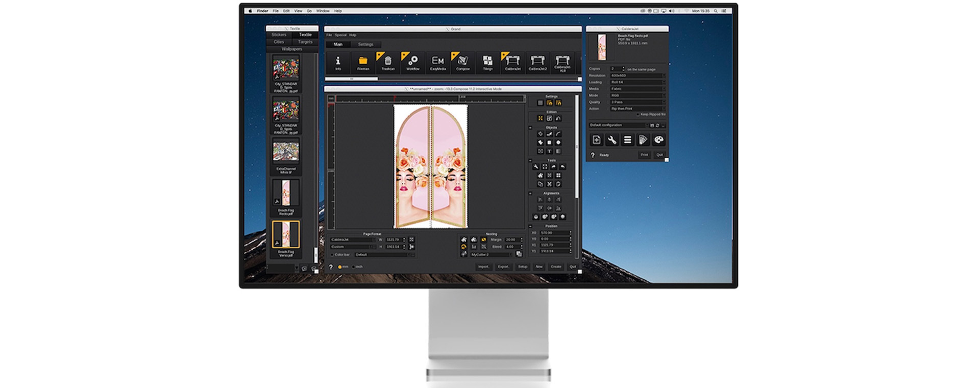Select the Beach Flag Verso thumbnail
The height and width of the screenshot is (388, 980).
[286, 234]
